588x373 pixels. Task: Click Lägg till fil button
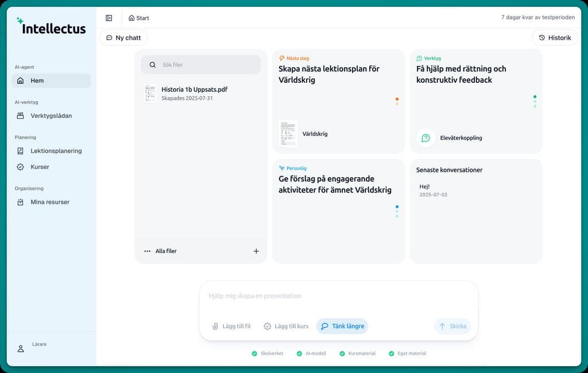point(231,326)
